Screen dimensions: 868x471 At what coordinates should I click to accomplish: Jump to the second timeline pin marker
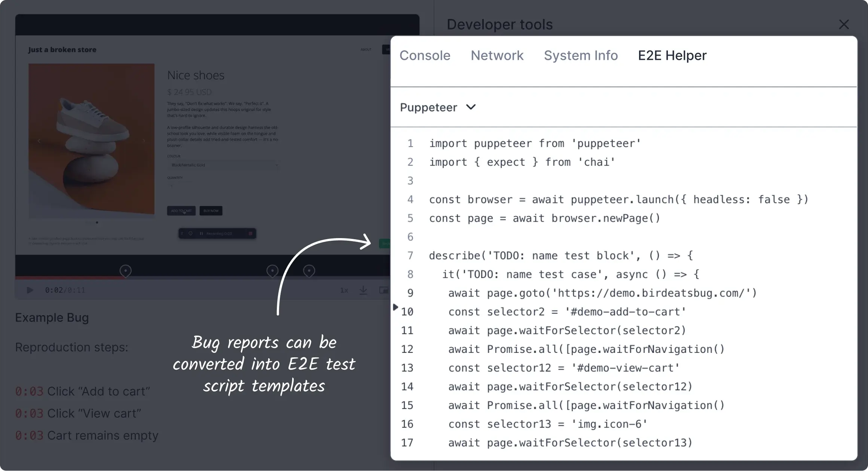click(x=272, y=271)
